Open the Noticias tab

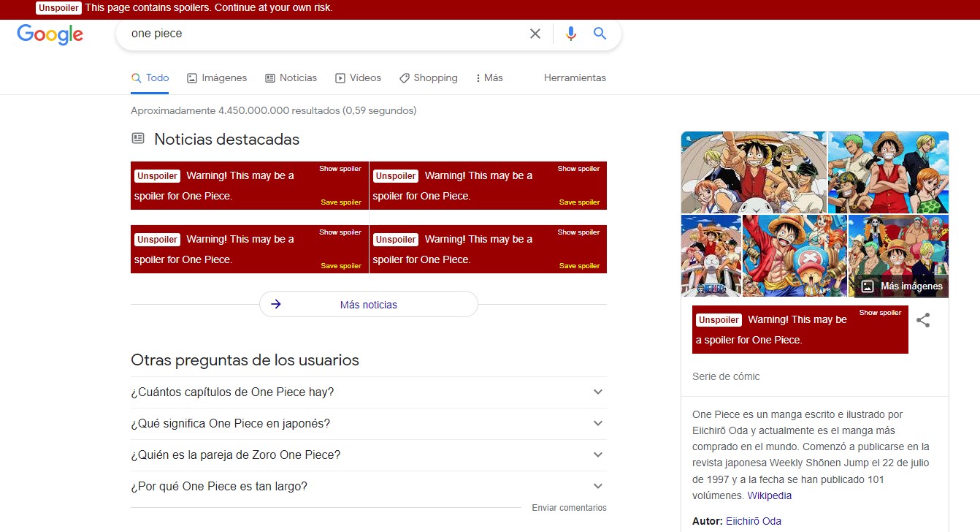click(291, 77)
